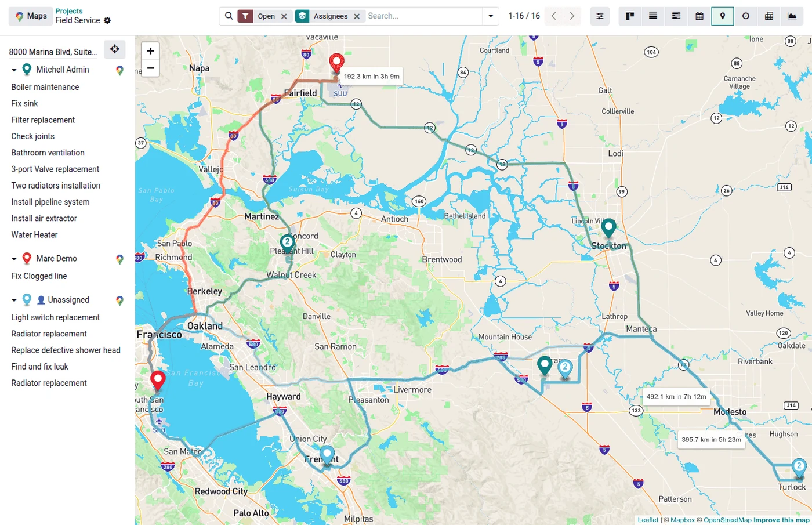Viewport: 812px width, 525px height.
Task: Open the OpenStreetMap attribution link
Action: click(727, 520)
